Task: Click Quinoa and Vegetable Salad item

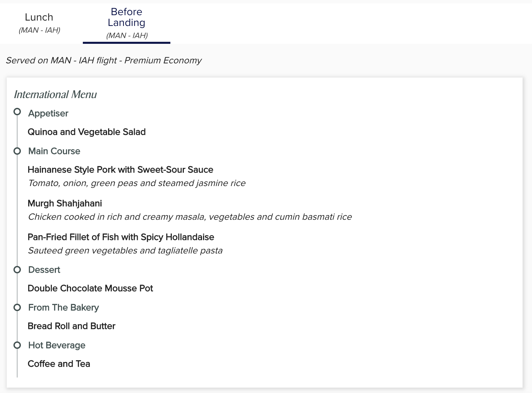Action: (x=87, y=132)
